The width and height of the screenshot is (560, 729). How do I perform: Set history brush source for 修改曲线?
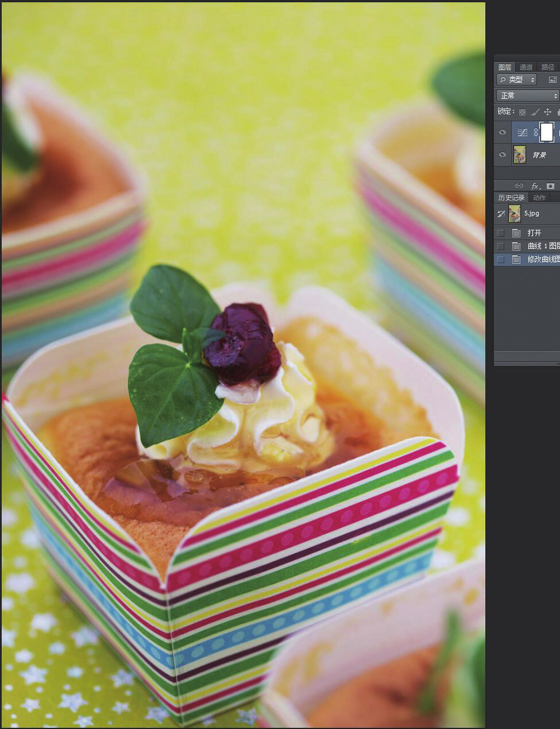(501, 259)
